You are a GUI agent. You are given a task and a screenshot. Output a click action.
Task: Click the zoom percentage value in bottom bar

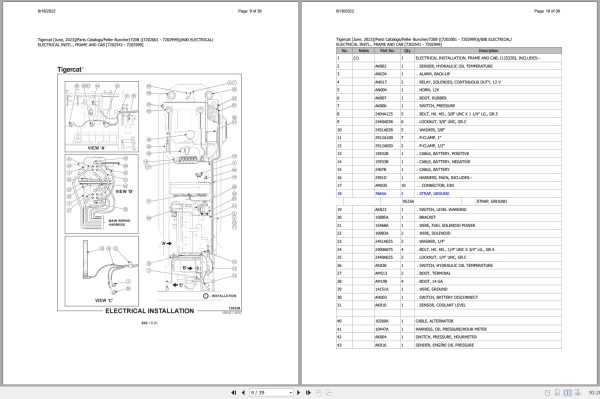pos(594,393)
